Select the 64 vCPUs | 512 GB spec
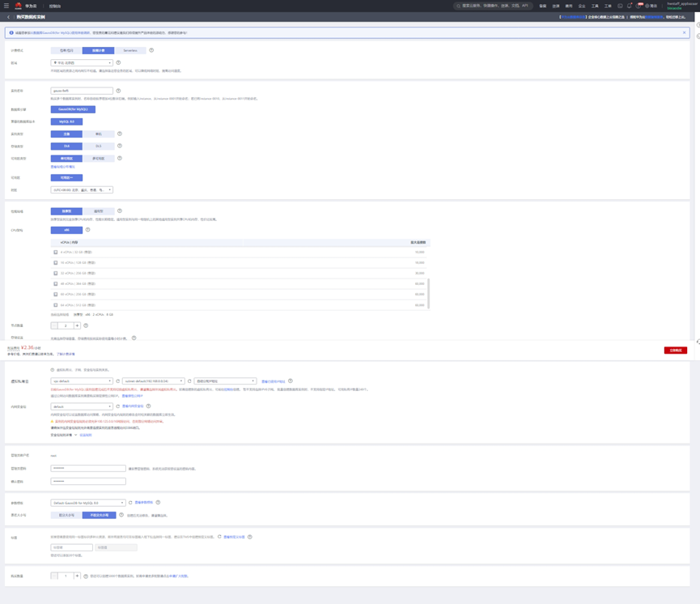The width and height of the screenshot is (700, 604). [x=56, y=305]
